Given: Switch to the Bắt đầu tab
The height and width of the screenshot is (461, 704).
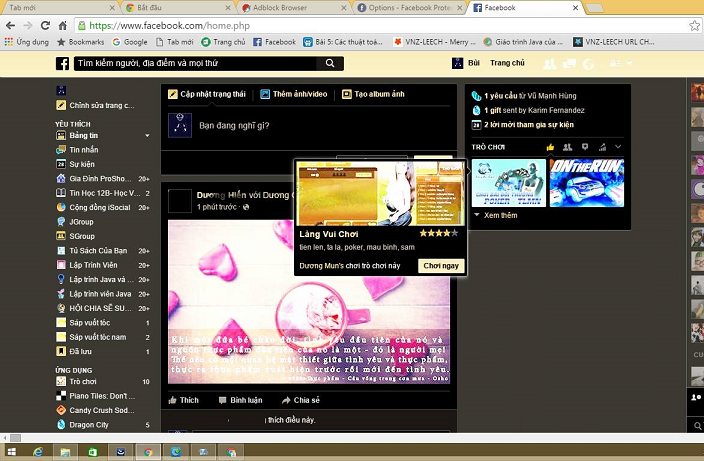Looking at the screenshot, I should pos(179,8).
